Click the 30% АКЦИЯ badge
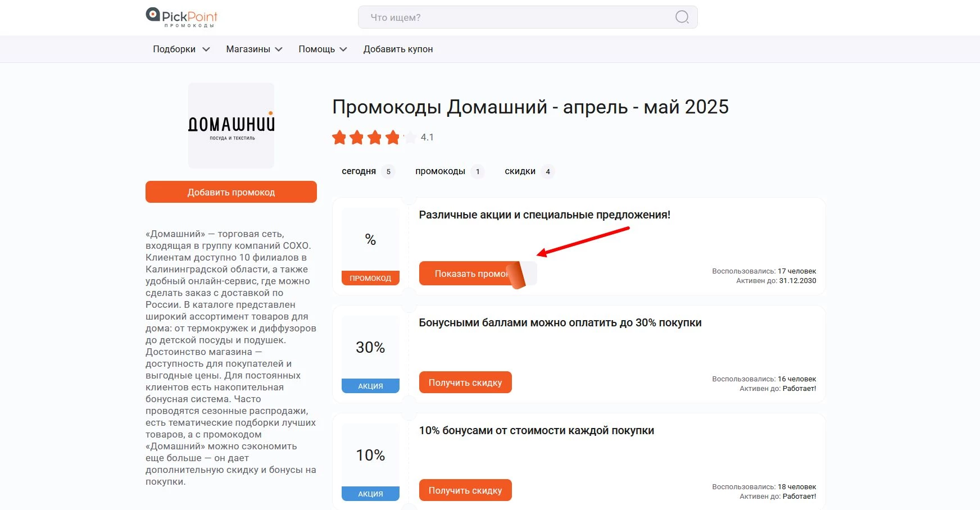Screen dimensions: 980x510 [370, 354]
